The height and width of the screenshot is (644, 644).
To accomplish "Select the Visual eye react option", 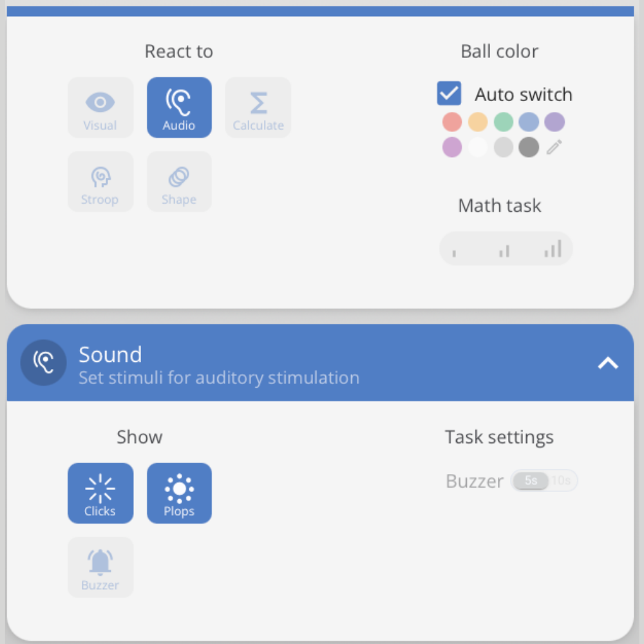I will coord(100,108).
